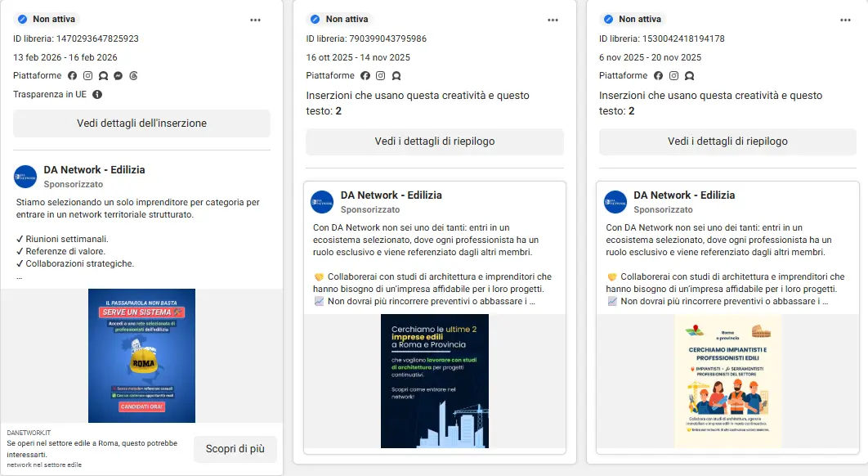Open the blue 'Serve un sistema' Roma ad image
Screen dimensions: 868x476
point(141,356)
